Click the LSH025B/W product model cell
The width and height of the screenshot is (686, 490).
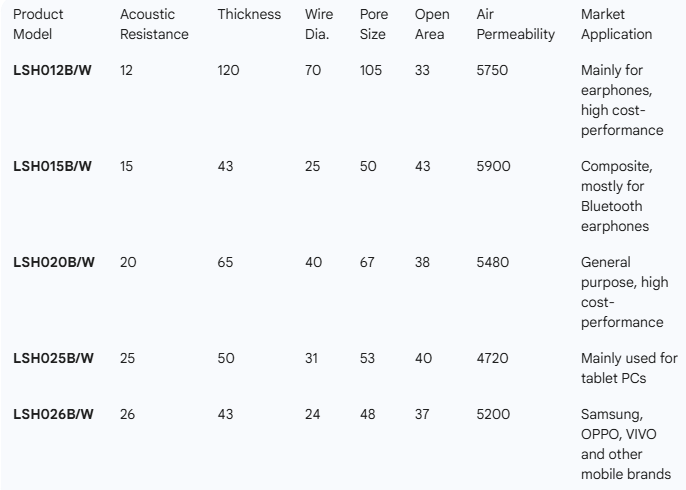(x=53, y=358)
